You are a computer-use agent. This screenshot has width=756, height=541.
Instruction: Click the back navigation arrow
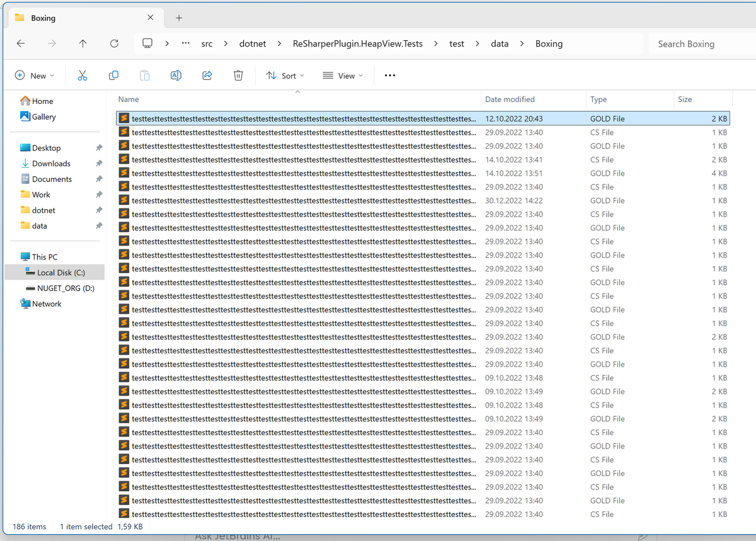pyautogui.click(x=20, y=43)
